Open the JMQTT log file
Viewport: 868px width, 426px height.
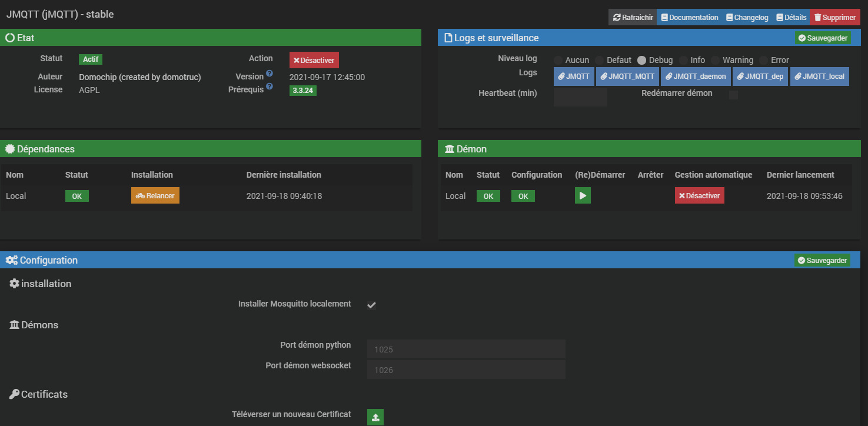point(574,76)
